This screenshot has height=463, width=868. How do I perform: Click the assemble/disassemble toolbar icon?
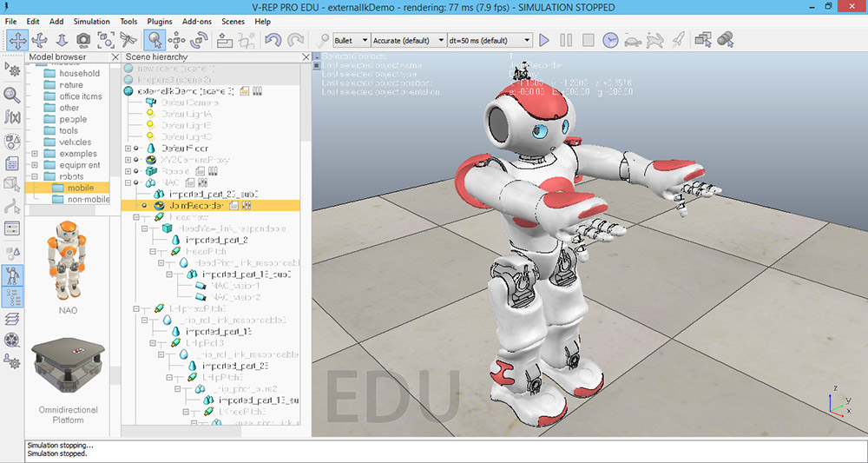224,41
